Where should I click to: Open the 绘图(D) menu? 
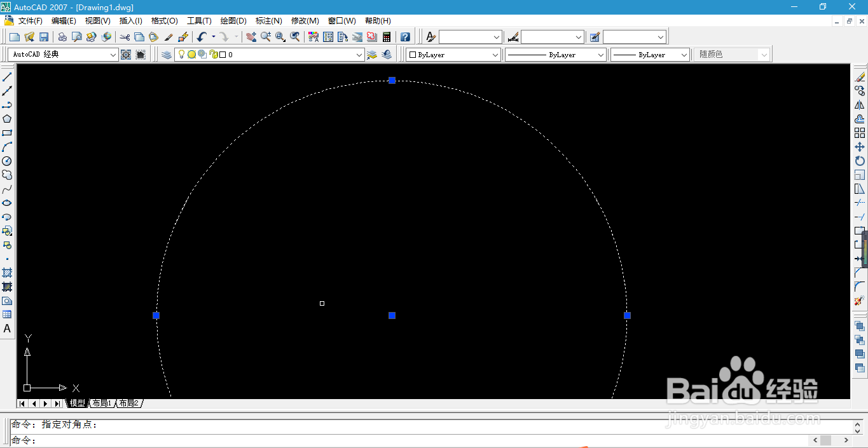pyautogui.click(x=233, y=21)
